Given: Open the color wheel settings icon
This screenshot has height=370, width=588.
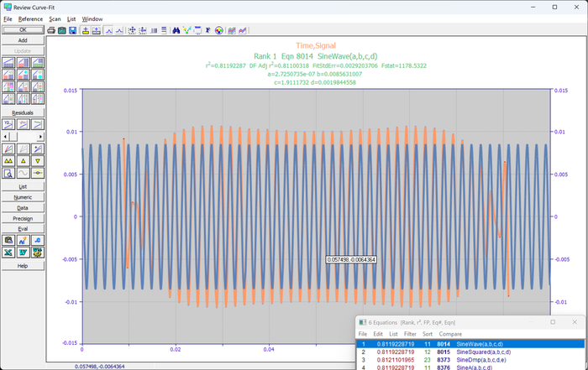Looking at the screenshot, I should coord(218,30).
